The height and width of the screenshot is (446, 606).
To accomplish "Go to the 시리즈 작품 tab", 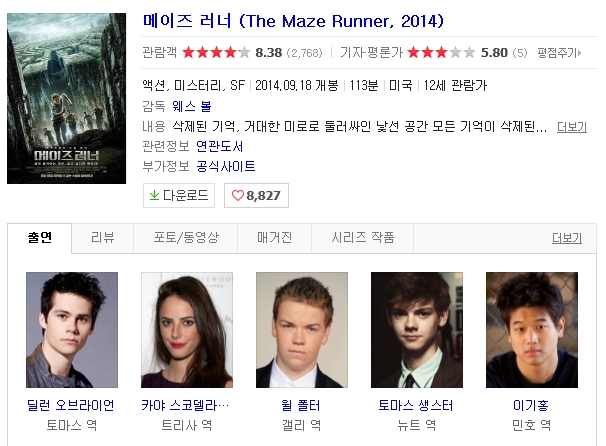I will (x=363, y=238).
